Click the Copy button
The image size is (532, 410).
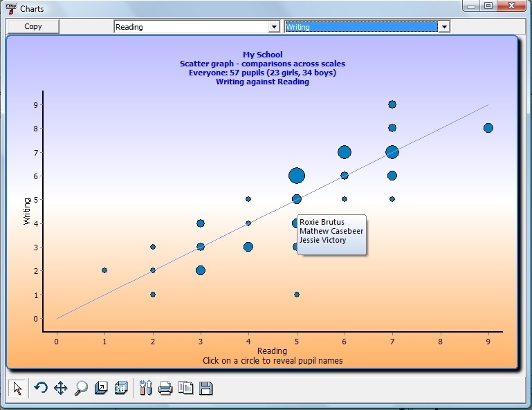33,26
